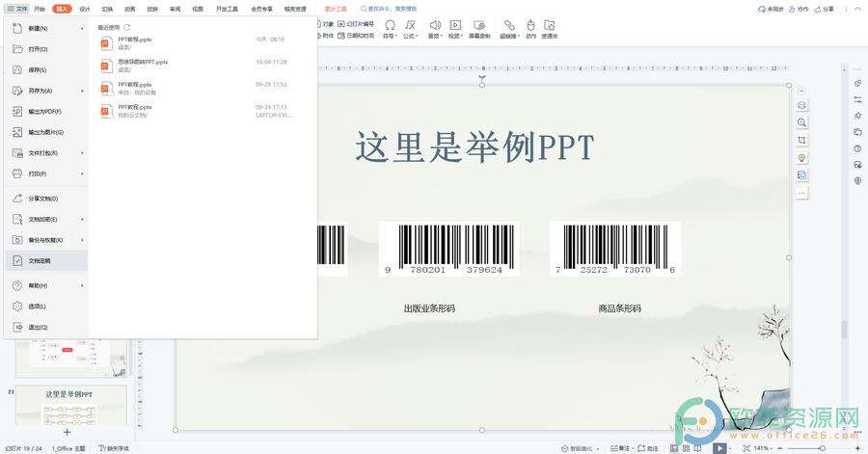Expand the 打印(P) submenu arrow
Viewport: 868px width, 454px height.
[82, 174]
